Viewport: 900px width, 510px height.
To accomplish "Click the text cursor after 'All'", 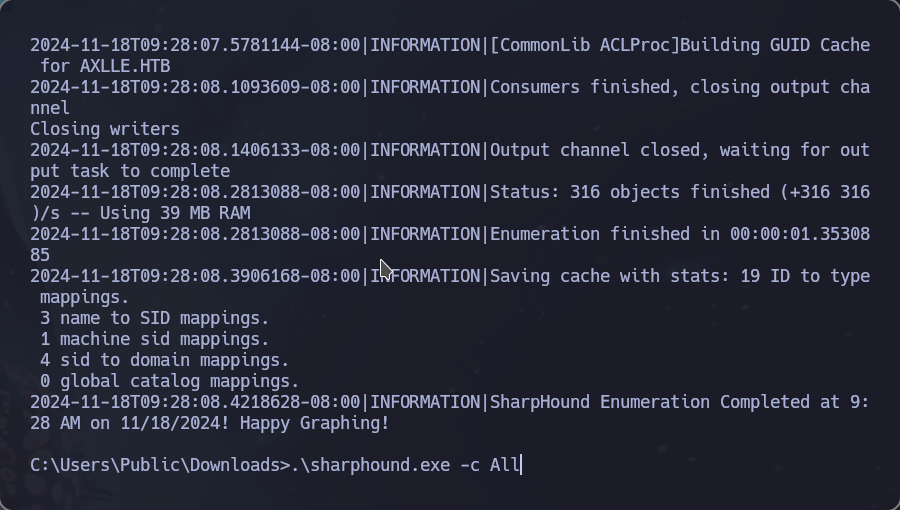I will tap(521, 465).
